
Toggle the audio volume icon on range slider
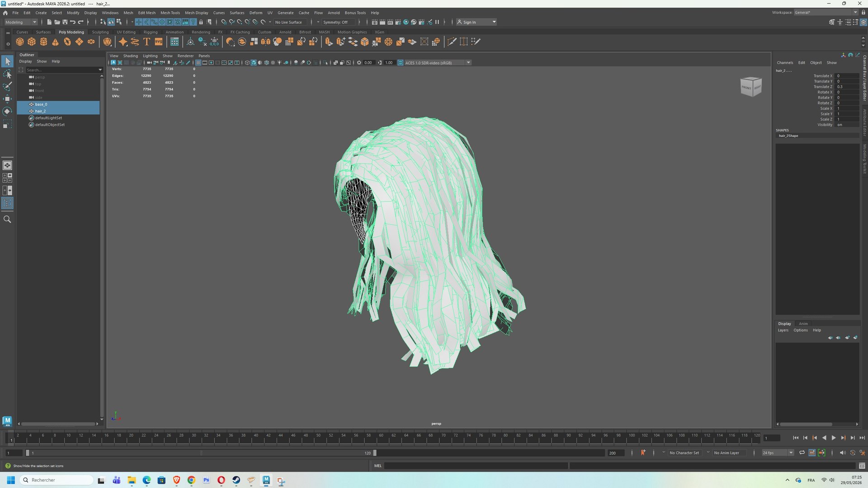tap(842, 453)
